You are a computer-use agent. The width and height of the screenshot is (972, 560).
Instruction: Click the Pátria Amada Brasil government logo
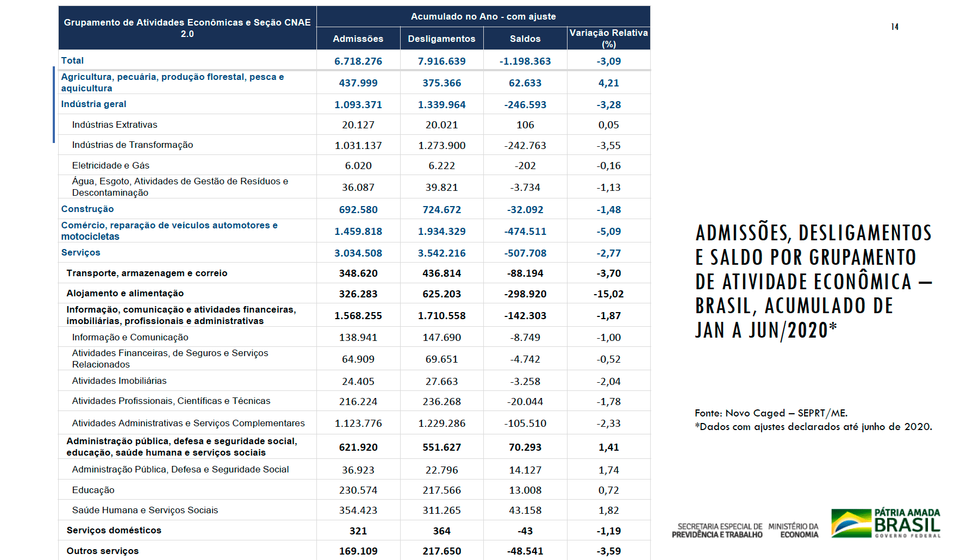[886, 523]
